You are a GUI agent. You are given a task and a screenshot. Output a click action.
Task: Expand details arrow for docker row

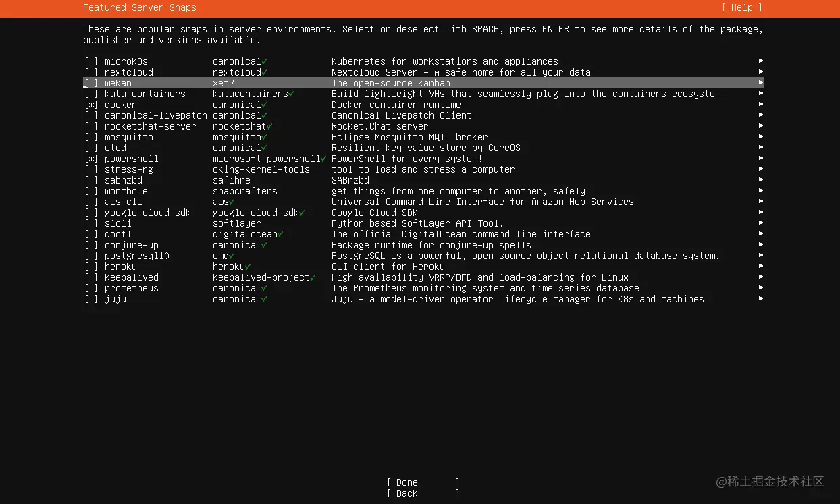click(x=761, y=105)
